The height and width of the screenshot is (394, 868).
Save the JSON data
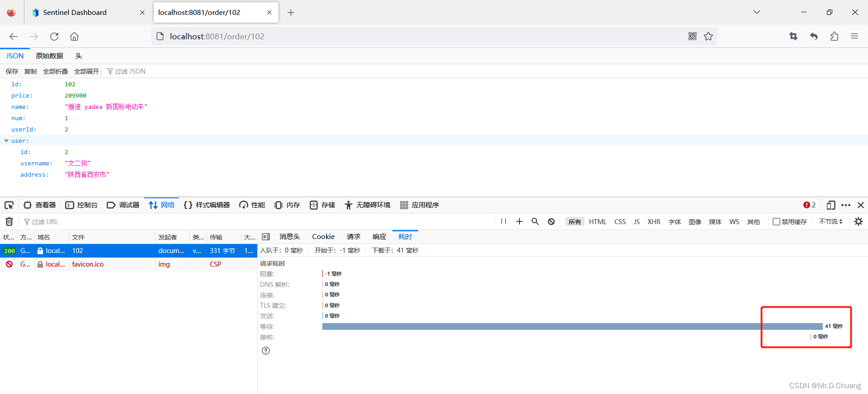[12, 71]
